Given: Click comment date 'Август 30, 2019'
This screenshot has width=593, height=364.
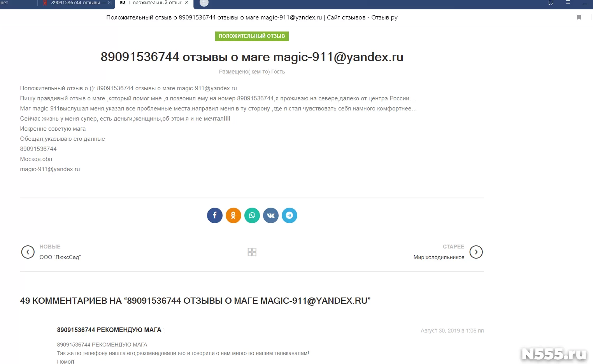Looking at the screenshot, I should [452, 331].
